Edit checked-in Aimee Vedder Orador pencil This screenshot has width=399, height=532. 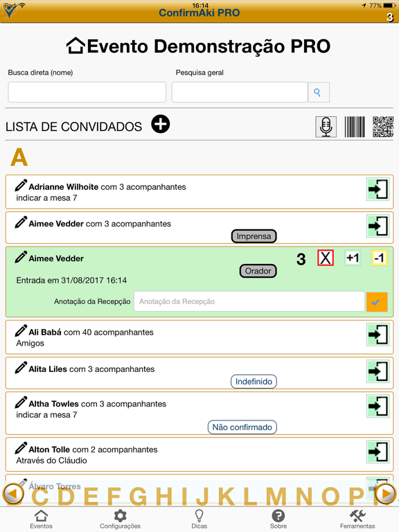pyautogui.click(x=21, y=257)
